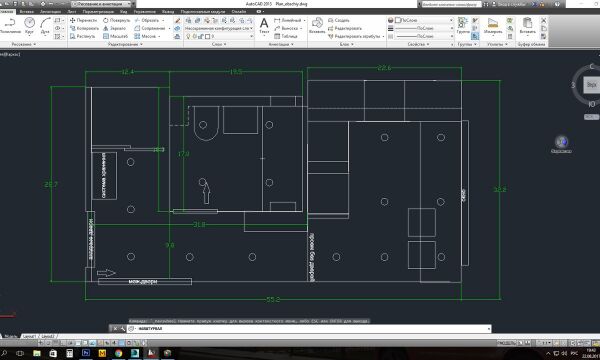Switch to the Вставка ribbon tab
Viewport: 600px width, 360px height.
26,11
